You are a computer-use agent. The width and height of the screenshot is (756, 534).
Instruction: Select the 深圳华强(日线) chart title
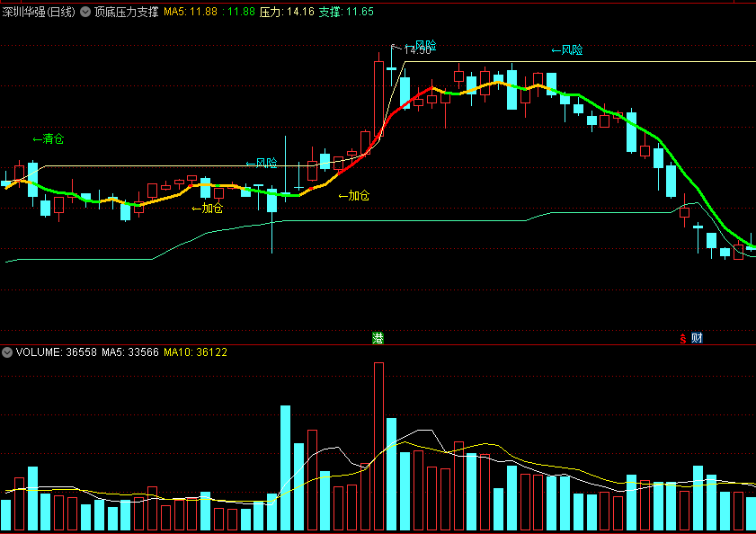(x=39, y=12)
